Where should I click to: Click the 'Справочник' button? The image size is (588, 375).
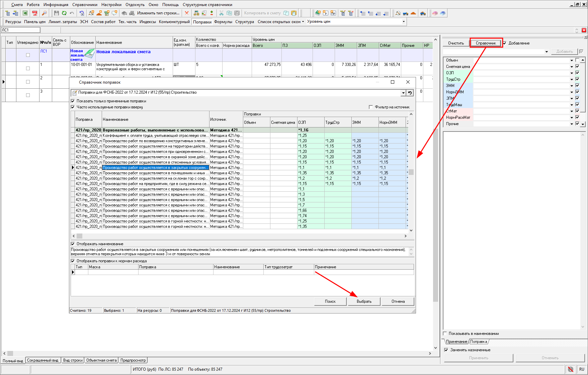486,43
